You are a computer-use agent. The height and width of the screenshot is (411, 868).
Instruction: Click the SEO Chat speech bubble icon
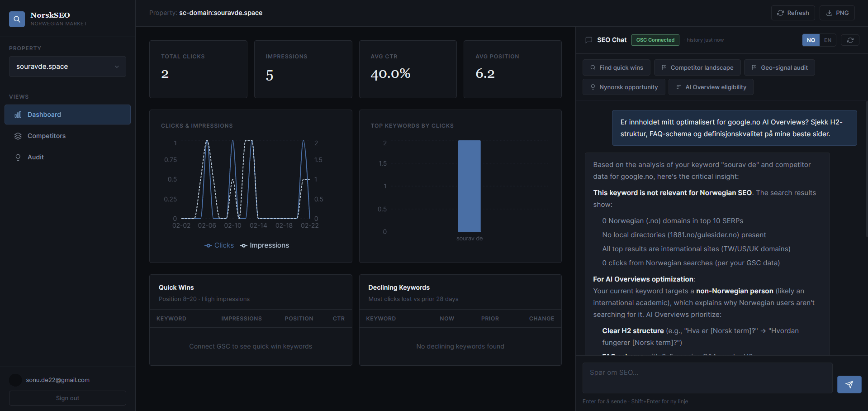click(588, 40)
